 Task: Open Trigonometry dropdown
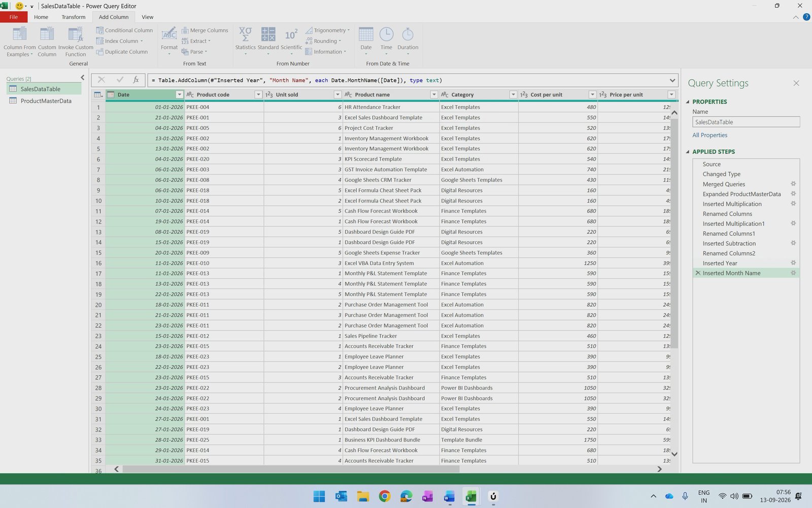(327, 30)
